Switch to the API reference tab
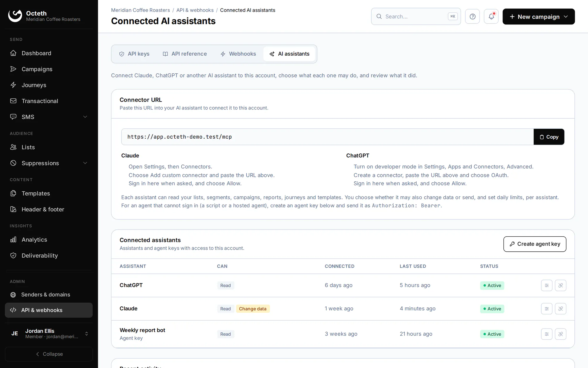Screen dimensions: 588x368 (x=185, y=54)
